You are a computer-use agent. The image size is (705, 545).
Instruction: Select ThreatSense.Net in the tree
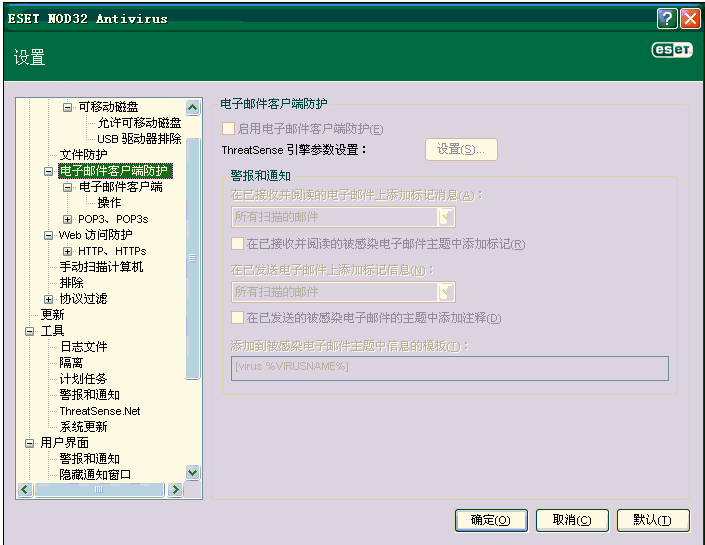99,411
